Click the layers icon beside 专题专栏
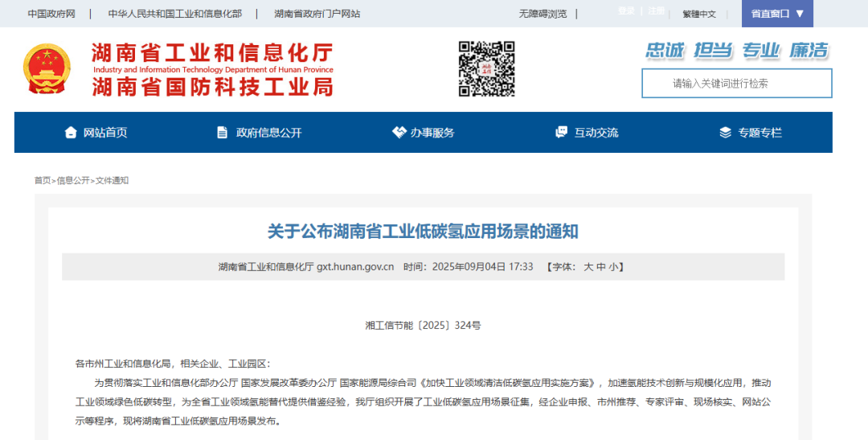The image size is (868, 440). click(725, 133)
